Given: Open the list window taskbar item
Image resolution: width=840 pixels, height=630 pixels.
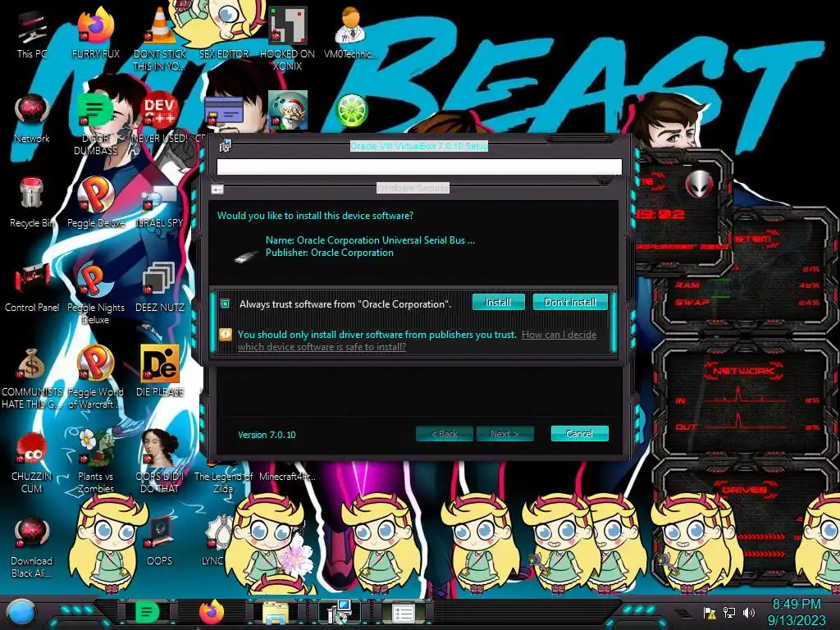Looking at the screenshot, I should (404, 614).
